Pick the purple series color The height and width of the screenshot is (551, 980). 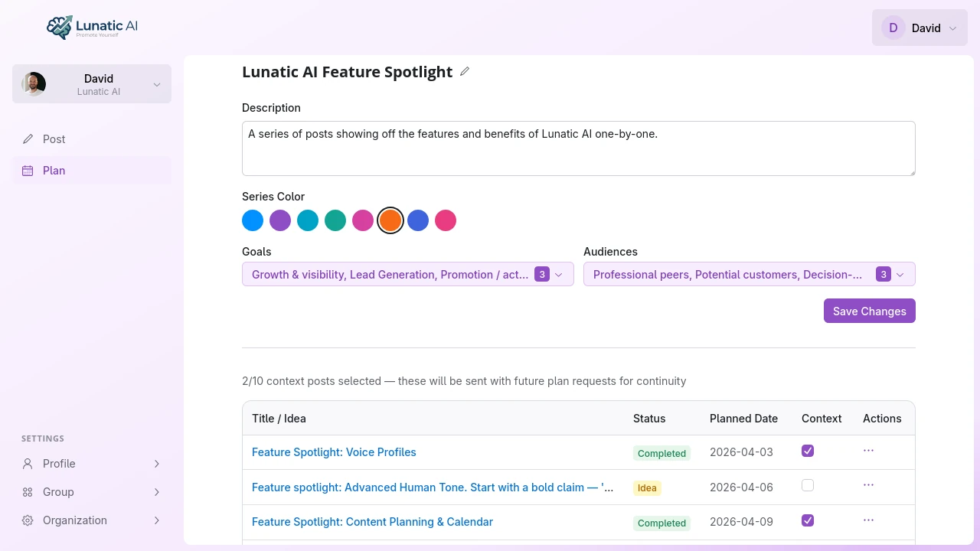[280, 220]
